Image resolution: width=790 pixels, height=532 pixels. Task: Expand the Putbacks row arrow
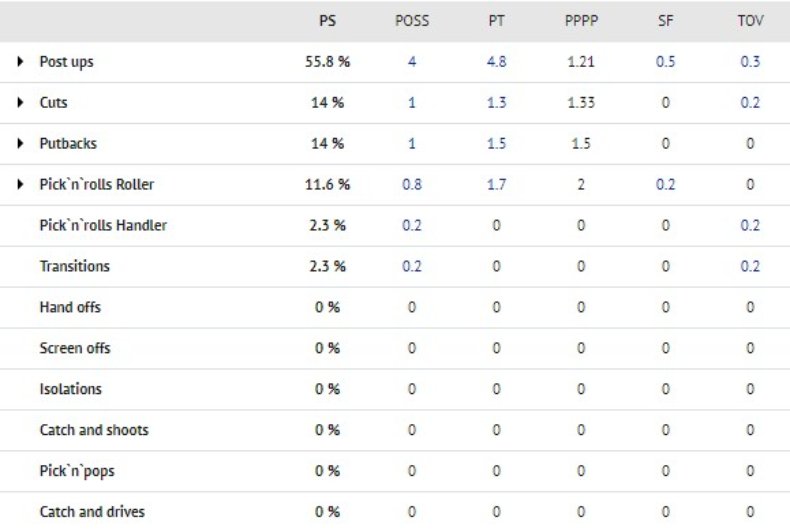coord(21,144)
